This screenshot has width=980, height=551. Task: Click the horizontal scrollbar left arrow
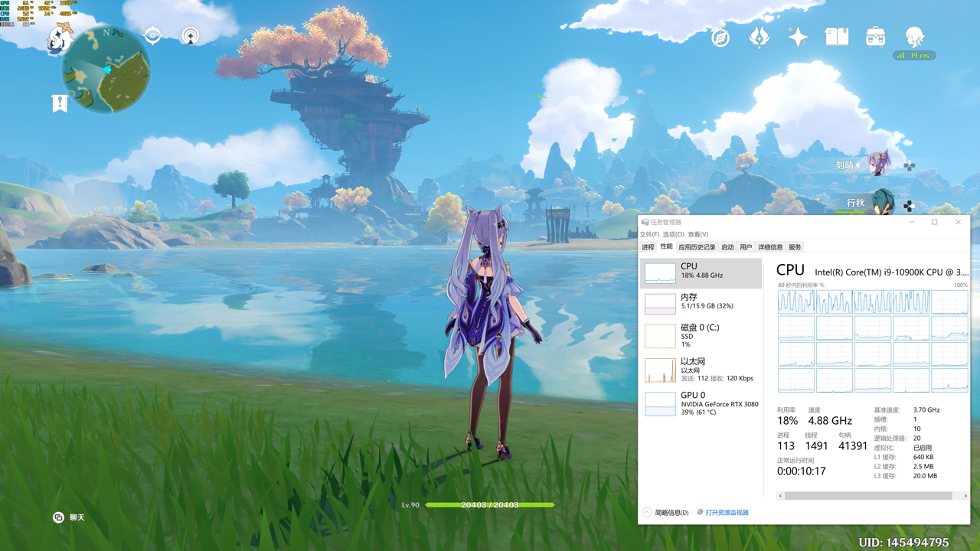click(x=780, y=496)
